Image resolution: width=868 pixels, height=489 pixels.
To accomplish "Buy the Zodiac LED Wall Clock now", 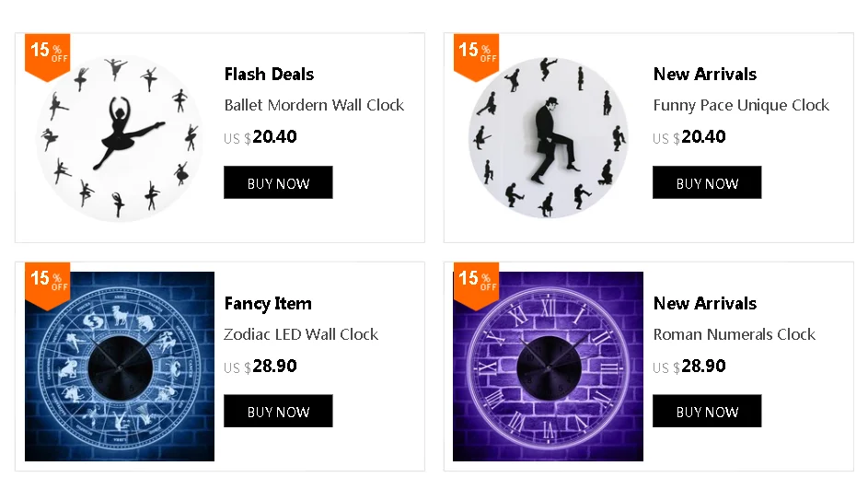I will [x=278, y=412].
